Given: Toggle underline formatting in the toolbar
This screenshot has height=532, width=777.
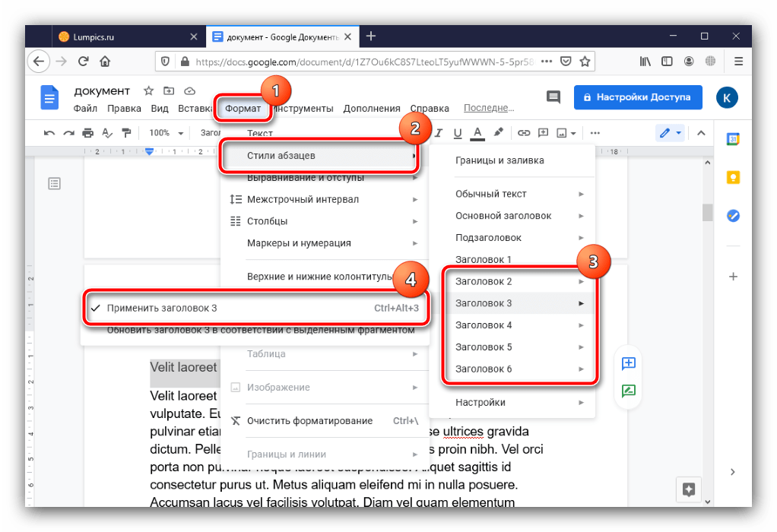Looking at the screenshot, I should (458, 133).
